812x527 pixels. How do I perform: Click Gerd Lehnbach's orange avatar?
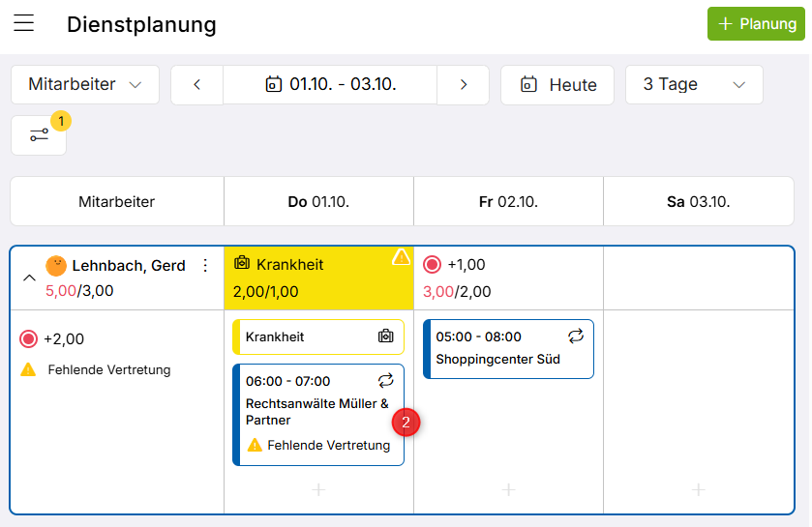(56, 266)
